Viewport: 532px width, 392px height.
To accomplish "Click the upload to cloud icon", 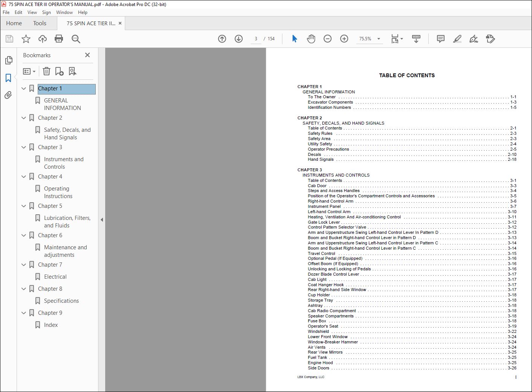I will [43, 39].
